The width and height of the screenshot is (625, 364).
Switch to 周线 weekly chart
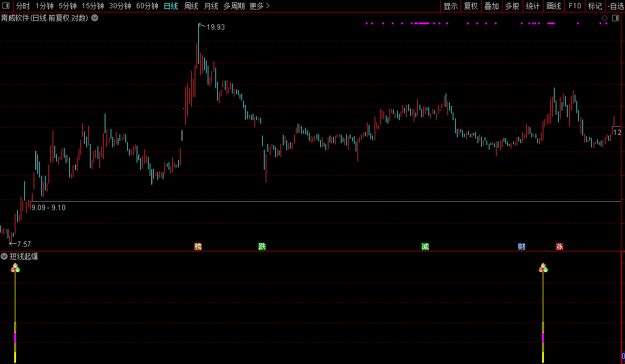tap(191, 6)
